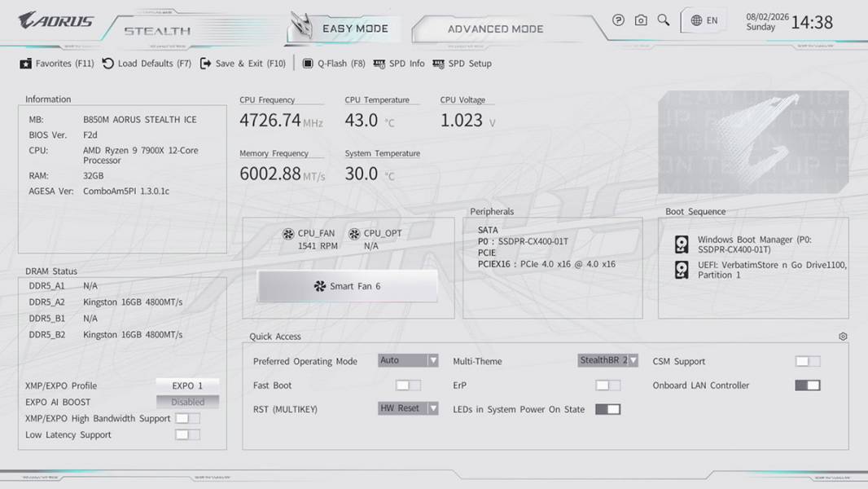Select the EXPO 1 profile button
The width and height of the screenshot is (868, 489).
pos(187,385)
